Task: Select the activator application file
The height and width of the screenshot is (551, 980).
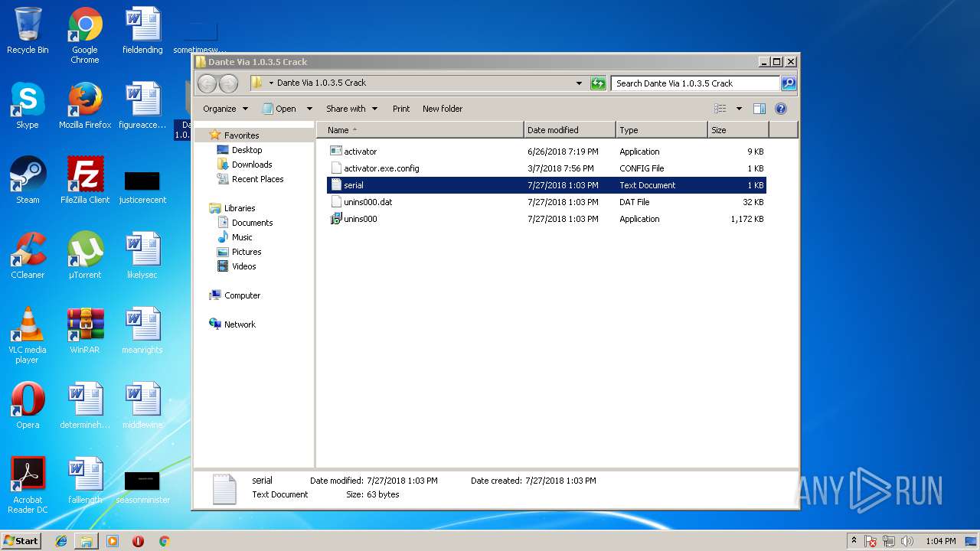Action: 547,152
